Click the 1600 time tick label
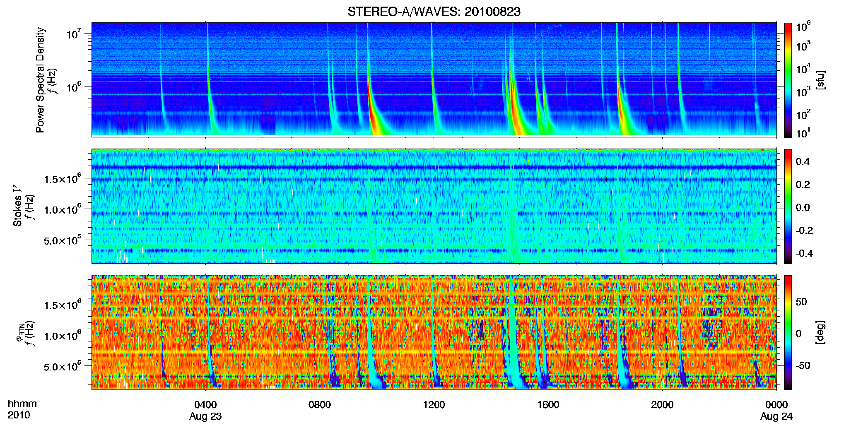 pyautogui.click(x=548, y=404)
